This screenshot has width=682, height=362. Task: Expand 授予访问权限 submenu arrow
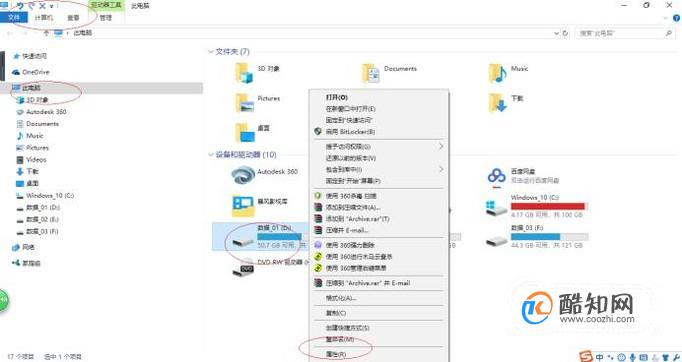point(441,147)
